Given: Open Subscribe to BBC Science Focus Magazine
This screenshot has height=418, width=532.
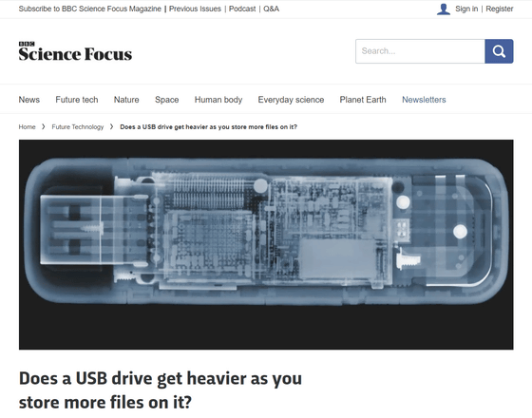Looking at the screenshot, I should click(90, 9).
